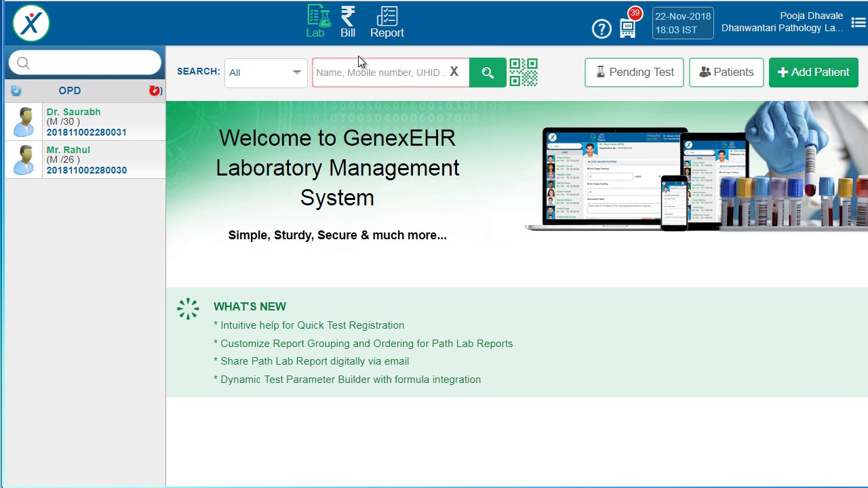Refresh OPD list with blue icon
Screen dimensions: 868x488
point(16,91)
